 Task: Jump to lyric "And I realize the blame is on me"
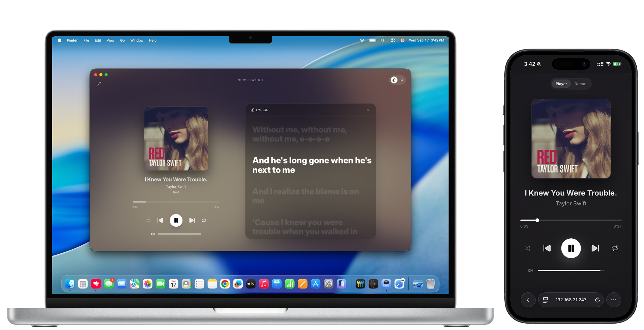(x=306, y=196)
